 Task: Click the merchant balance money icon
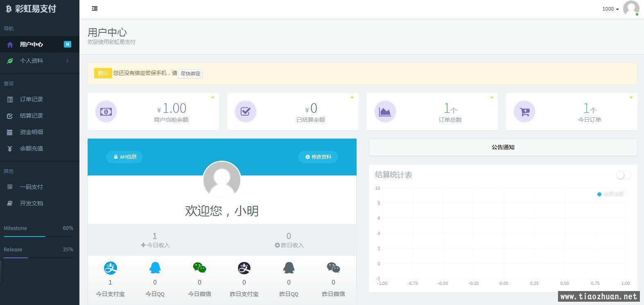pyautogui.click(x=106, y=112)
